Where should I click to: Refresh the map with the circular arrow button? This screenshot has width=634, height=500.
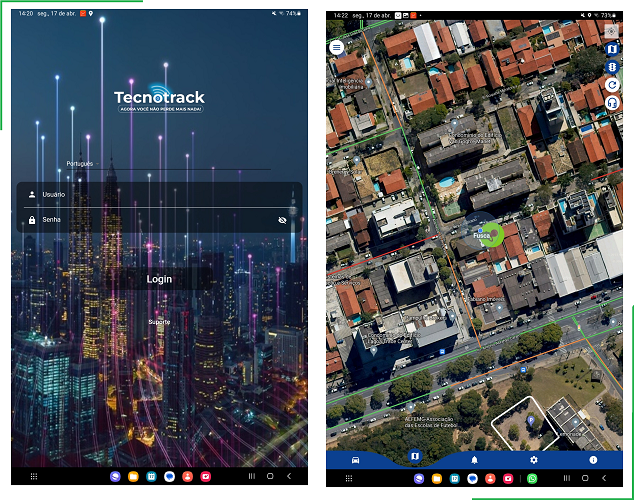[612, 84]
